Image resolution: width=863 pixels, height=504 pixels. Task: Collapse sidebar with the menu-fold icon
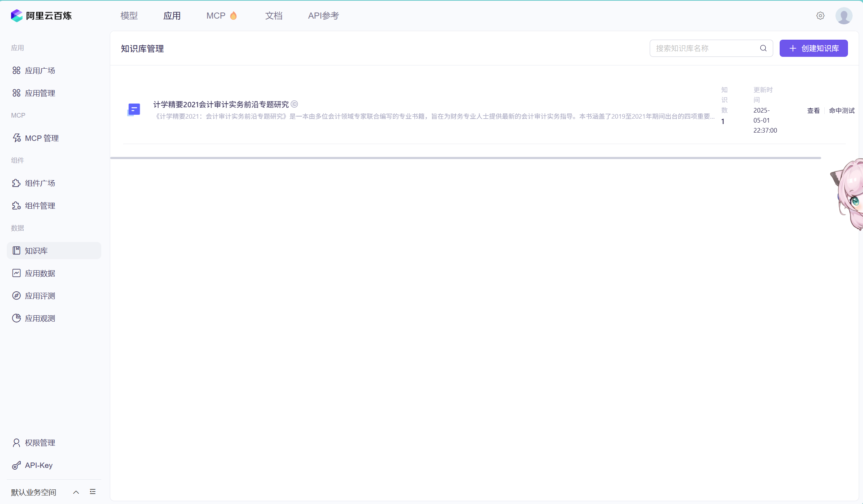[x=93, y=492]
